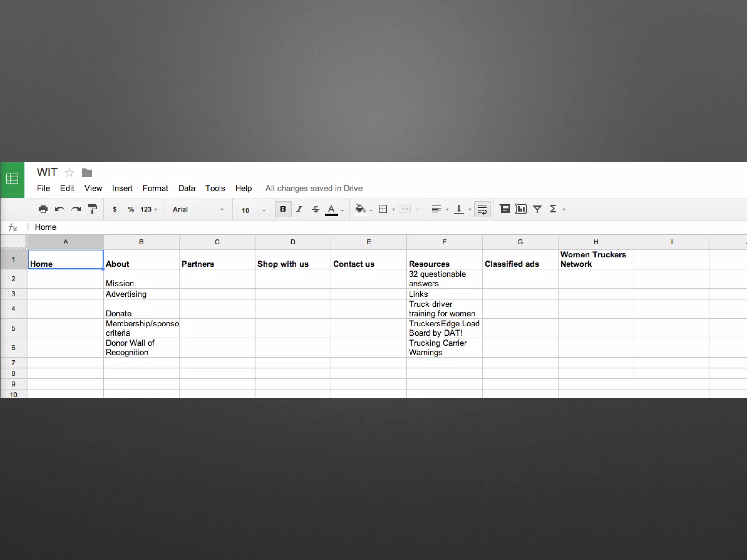Toggle bold formatting
747x560 pixels.
click(x=283, y=209)
